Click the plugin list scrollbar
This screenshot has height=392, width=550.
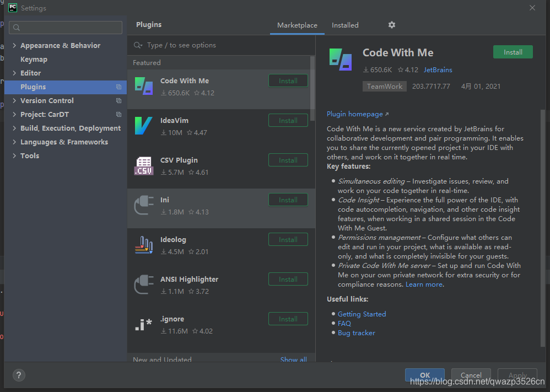(312, 89)
